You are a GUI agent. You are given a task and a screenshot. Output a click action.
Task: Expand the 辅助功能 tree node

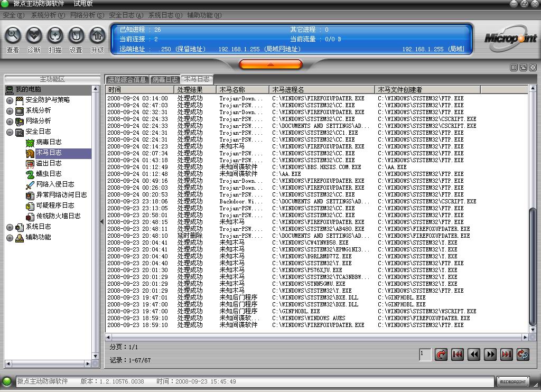[10, 238]
